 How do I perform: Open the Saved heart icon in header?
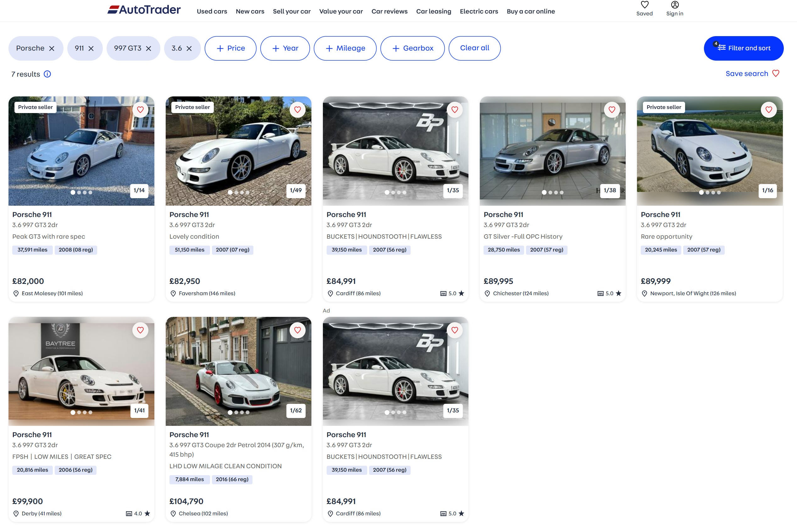(x=644, y=5)
